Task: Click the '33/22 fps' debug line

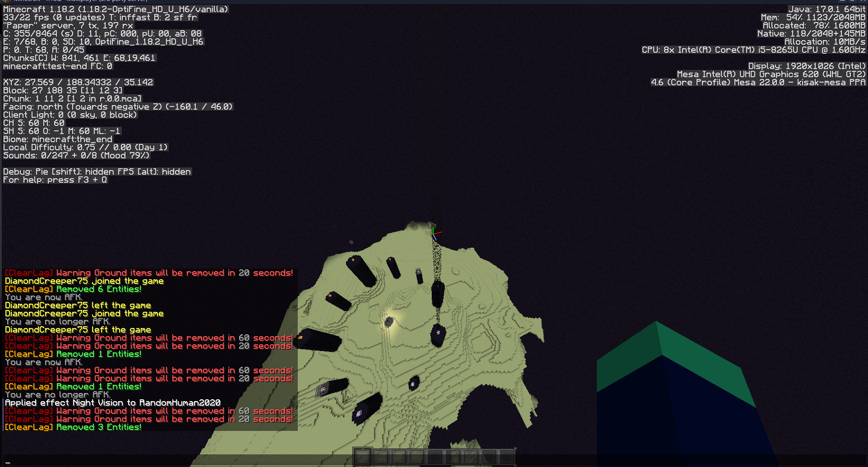Action: [100, 17]
